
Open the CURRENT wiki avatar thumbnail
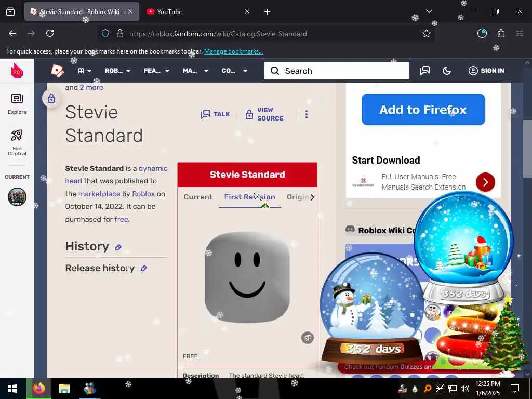tap(17, 197)
